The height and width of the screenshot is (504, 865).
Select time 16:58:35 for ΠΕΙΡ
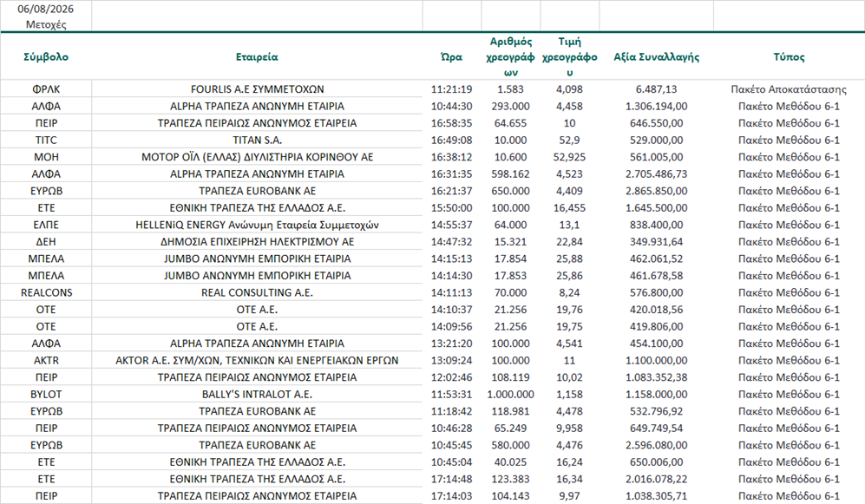point(452,123)
